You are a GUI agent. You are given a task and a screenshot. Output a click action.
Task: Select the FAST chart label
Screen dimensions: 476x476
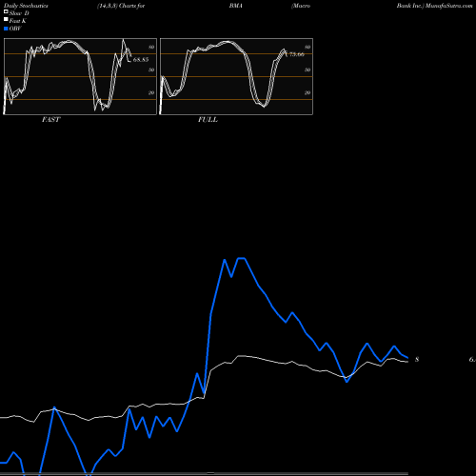tap(50, 120)
